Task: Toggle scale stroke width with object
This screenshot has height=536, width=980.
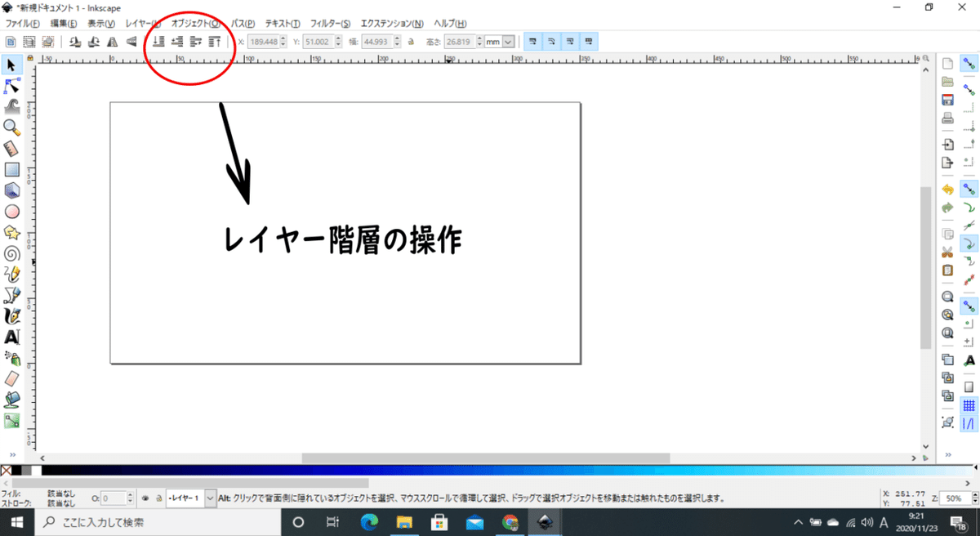Action: 532,41
